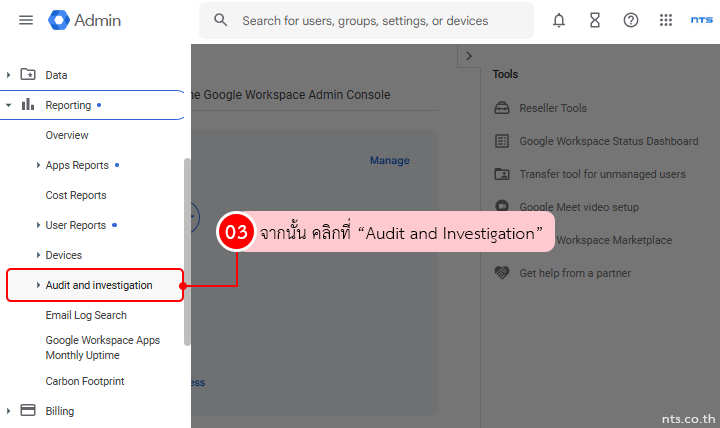Open the Google apps grid launcher
Screen dimensions: 720x428
[x=666, y=20]
